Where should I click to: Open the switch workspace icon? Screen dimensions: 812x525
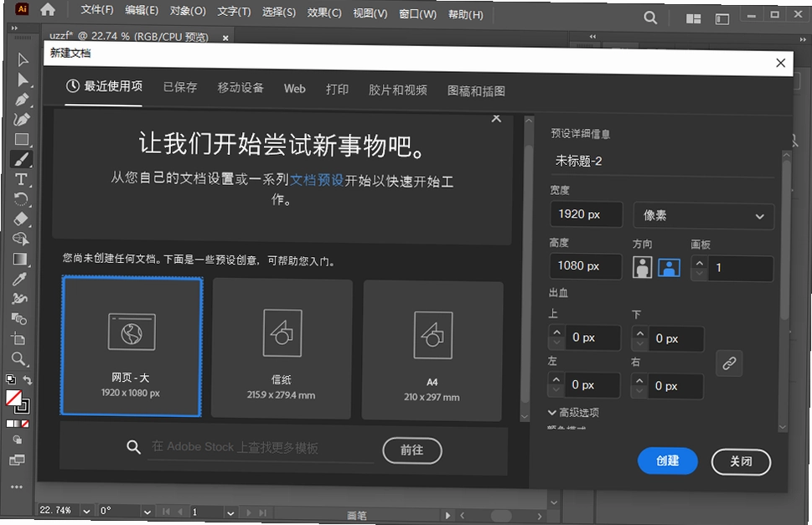721,19
